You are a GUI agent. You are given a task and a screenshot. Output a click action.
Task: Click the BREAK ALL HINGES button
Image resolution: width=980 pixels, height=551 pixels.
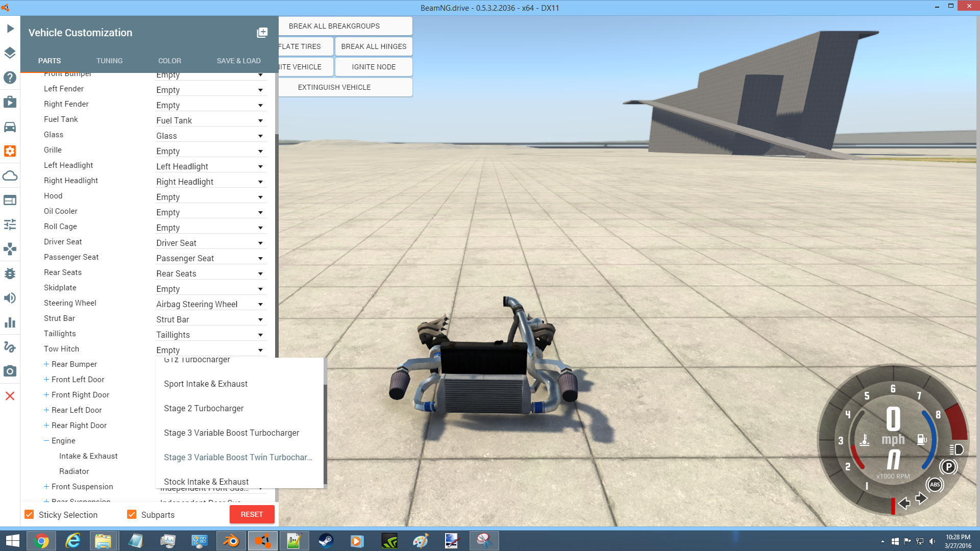coord(374,46)
